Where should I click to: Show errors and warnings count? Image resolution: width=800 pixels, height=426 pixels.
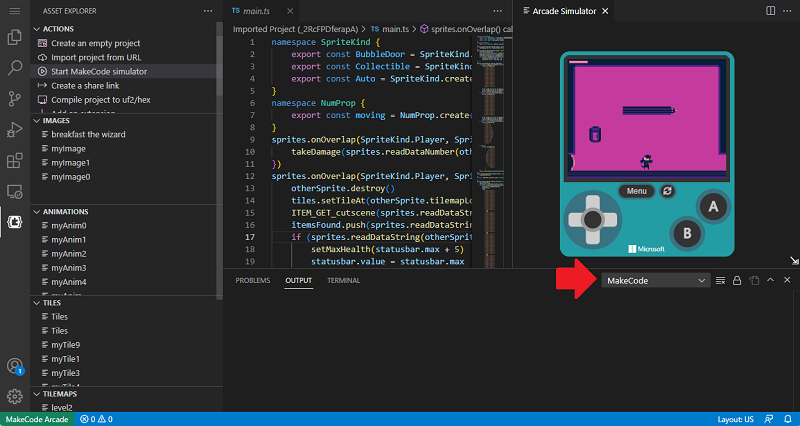(x=96, y=419)
